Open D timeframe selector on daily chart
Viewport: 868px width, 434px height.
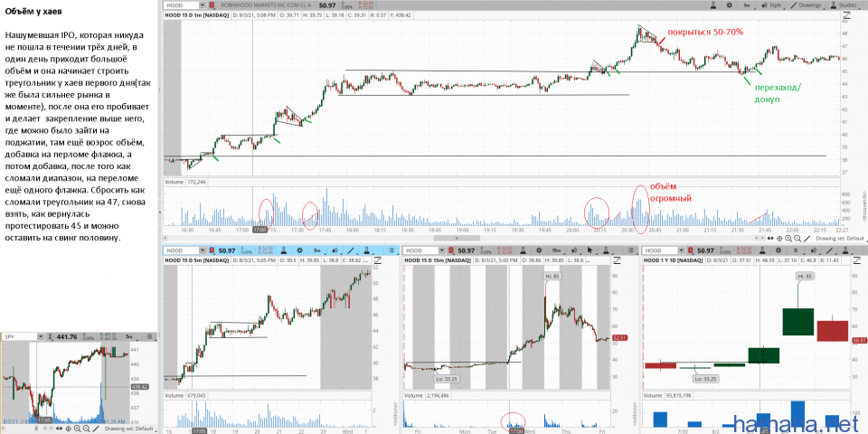click(x=796, y=250)
